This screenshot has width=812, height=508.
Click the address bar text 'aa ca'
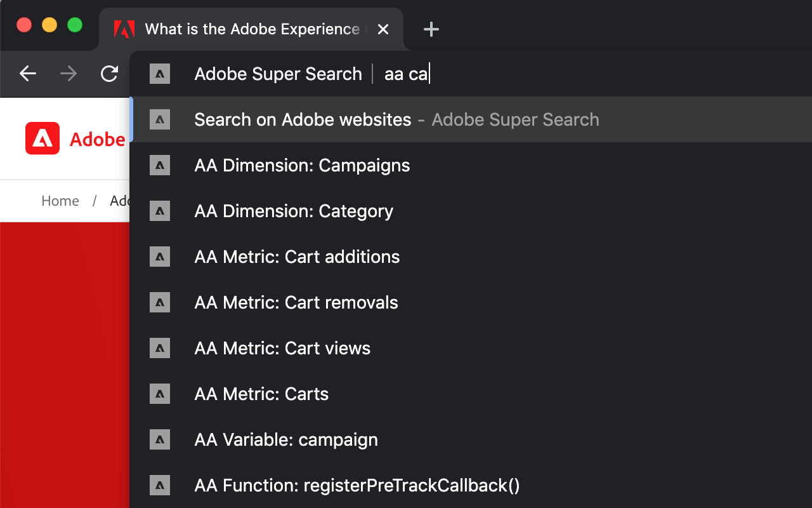click(406, 74)
